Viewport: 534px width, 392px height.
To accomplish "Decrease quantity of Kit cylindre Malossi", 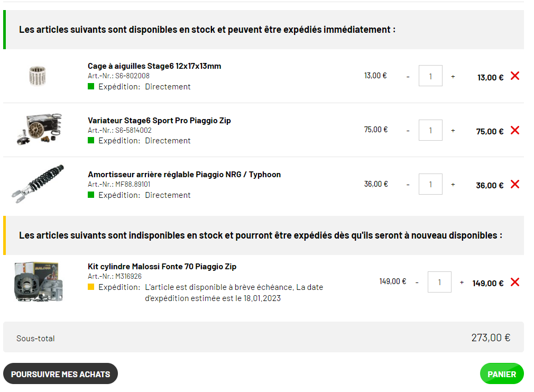I will coord(417,282).
